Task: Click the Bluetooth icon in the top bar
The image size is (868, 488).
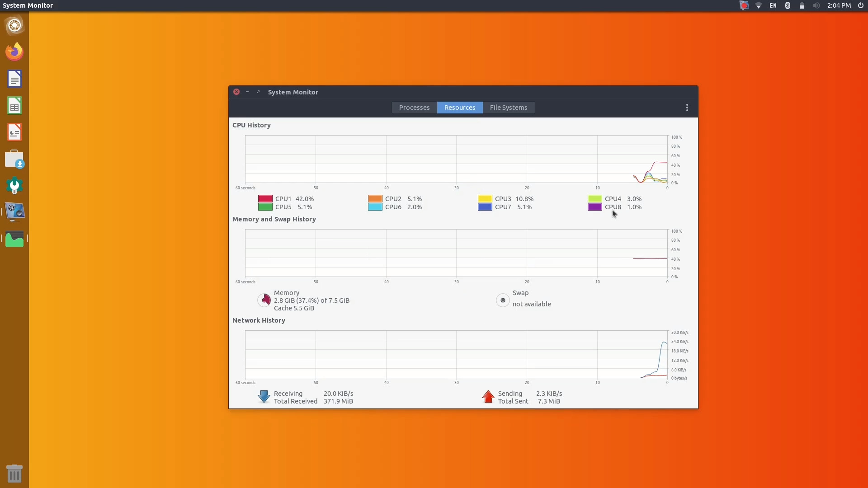Action: (x=788, y=5)
